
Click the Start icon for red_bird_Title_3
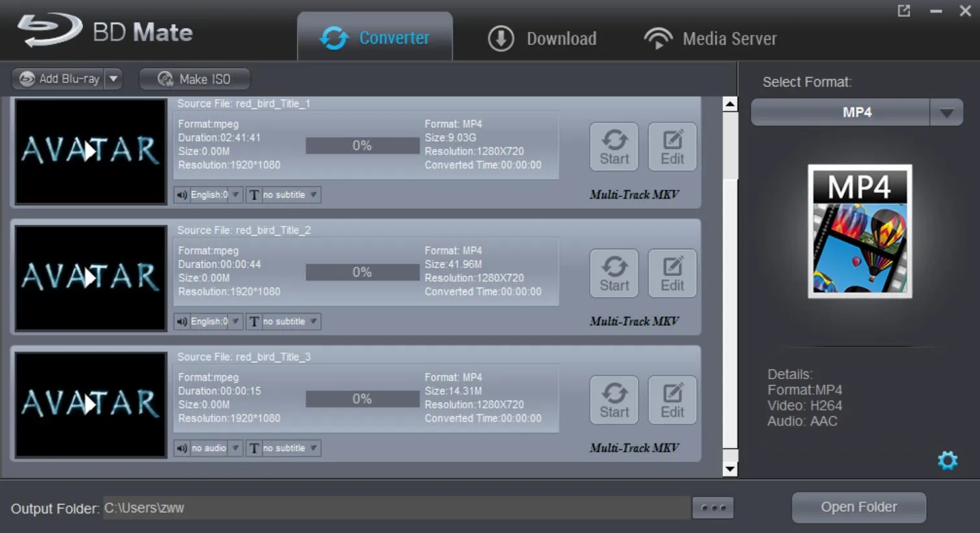tap(613, 400)
